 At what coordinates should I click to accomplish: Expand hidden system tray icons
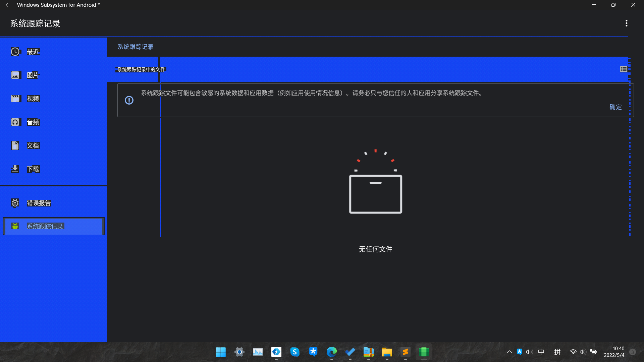pos(509,352)
